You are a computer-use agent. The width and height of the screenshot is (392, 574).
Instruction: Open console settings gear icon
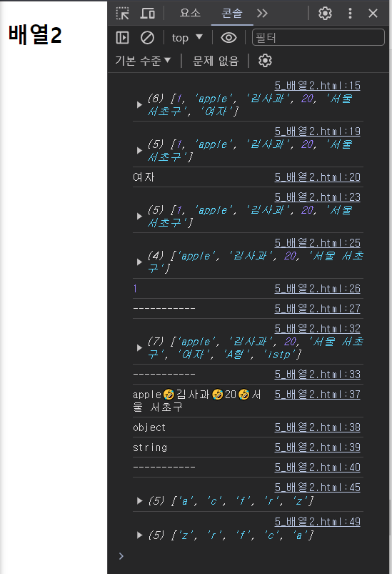point(265,60)
